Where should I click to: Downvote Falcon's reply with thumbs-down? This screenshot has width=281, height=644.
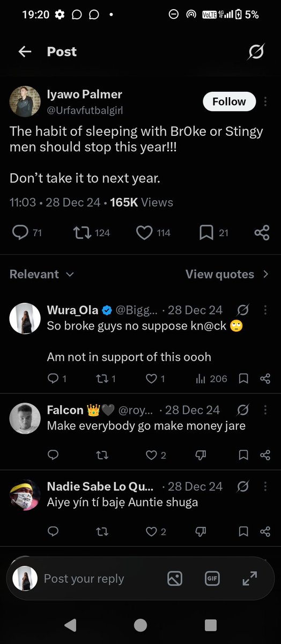click(x=201, y=455)
